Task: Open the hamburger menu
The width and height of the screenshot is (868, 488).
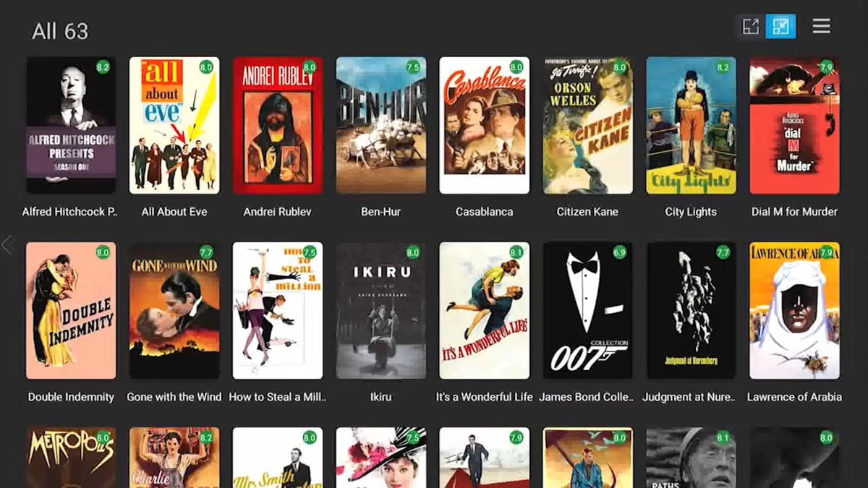Action: click(x=821, y=26)
